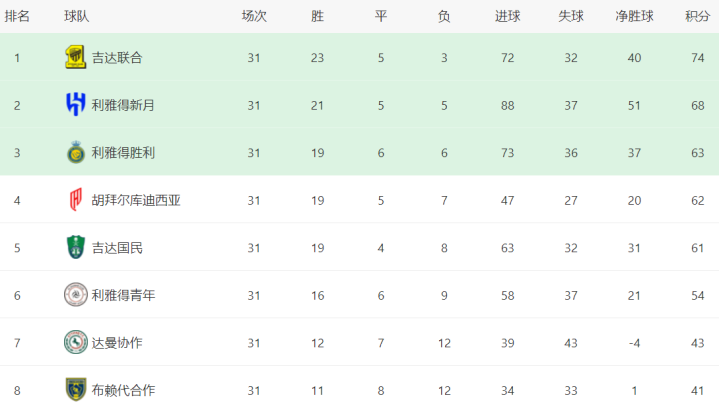719x412 pixels.
Task: Select the 达曼协作 team name
Action: point(117,343)
